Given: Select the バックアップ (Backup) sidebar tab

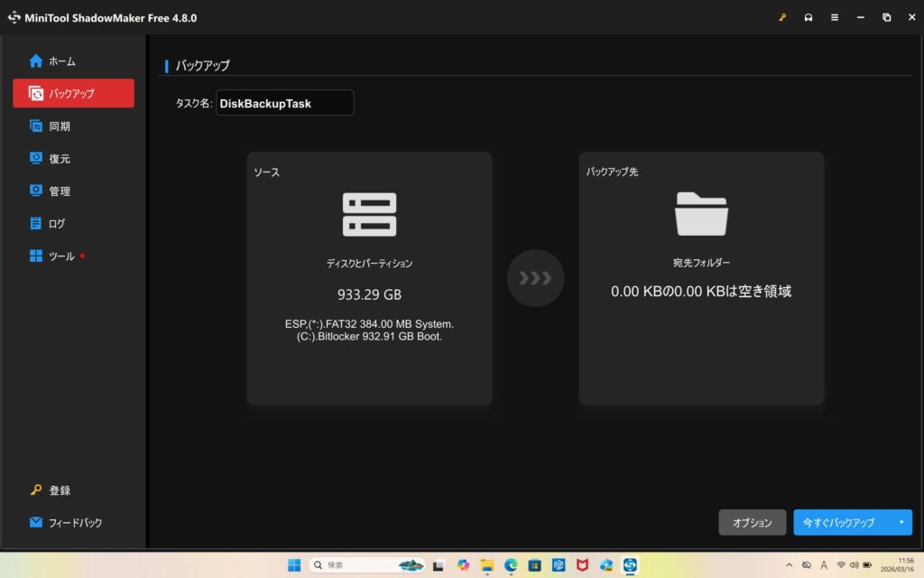Looking at the screenshot, I should 73,93.
